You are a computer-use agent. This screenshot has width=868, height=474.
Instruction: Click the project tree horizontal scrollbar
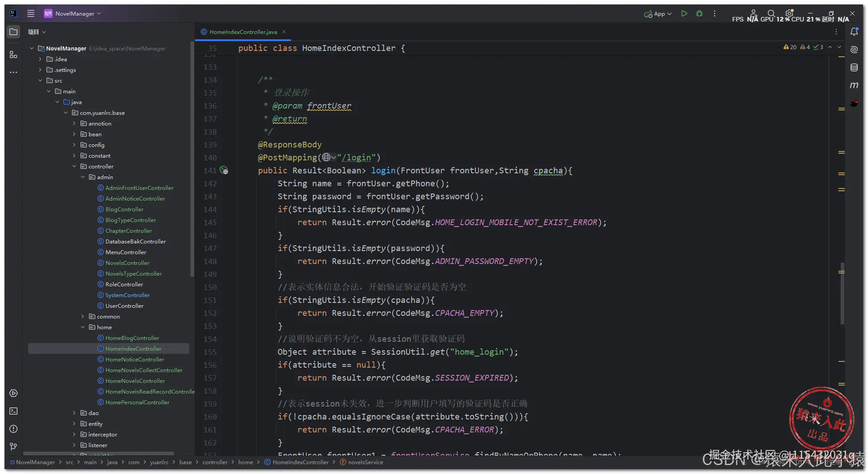pyautogui.click(x=98, y=453)
